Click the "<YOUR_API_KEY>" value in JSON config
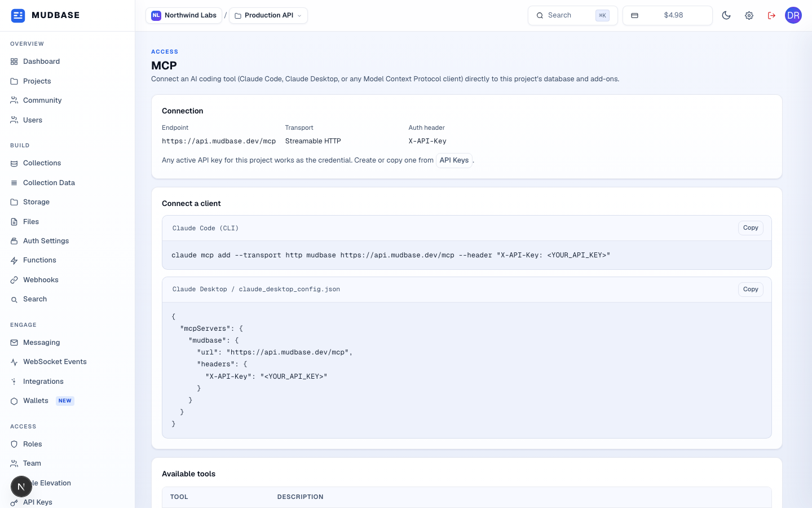Viewport: 812px width, 508px height. tap(294, 376)
